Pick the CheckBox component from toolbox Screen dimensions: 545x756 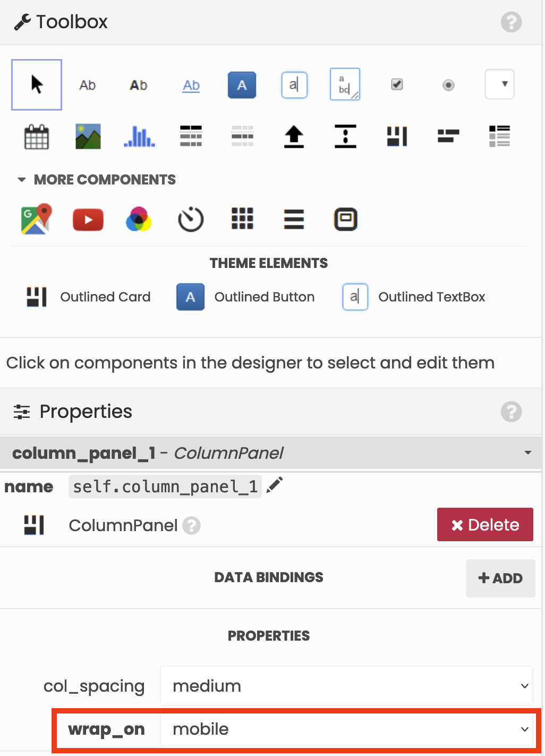(397, 85)
